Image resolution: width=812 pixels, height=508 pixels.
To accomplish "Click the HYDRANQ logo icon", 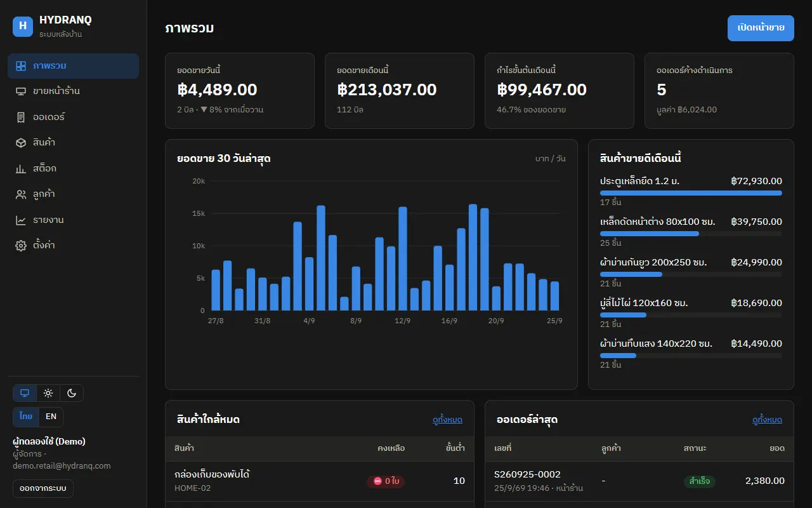I will tap(23, 27).
